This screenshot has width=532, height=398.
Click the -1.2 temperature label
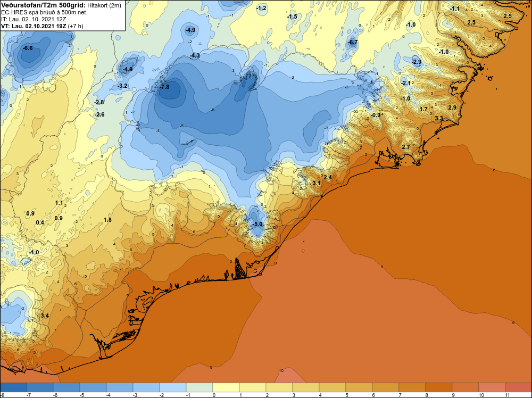(261, 8)
